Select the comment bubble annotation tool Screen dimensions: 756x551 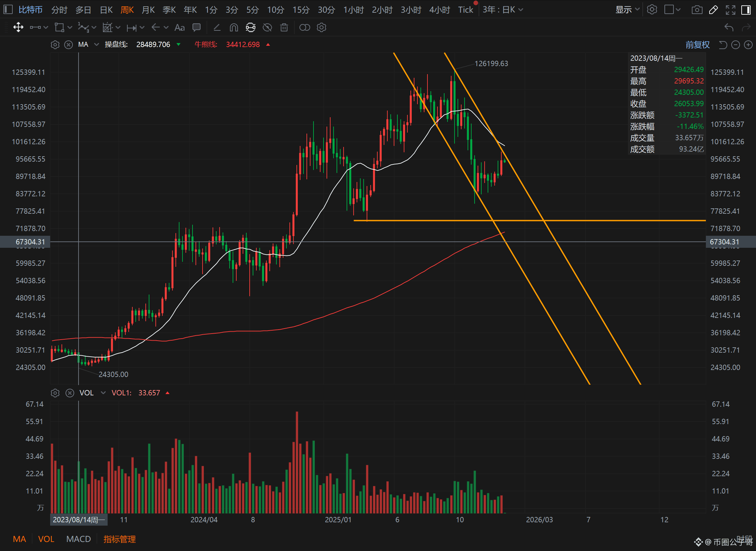click(197, 27)
